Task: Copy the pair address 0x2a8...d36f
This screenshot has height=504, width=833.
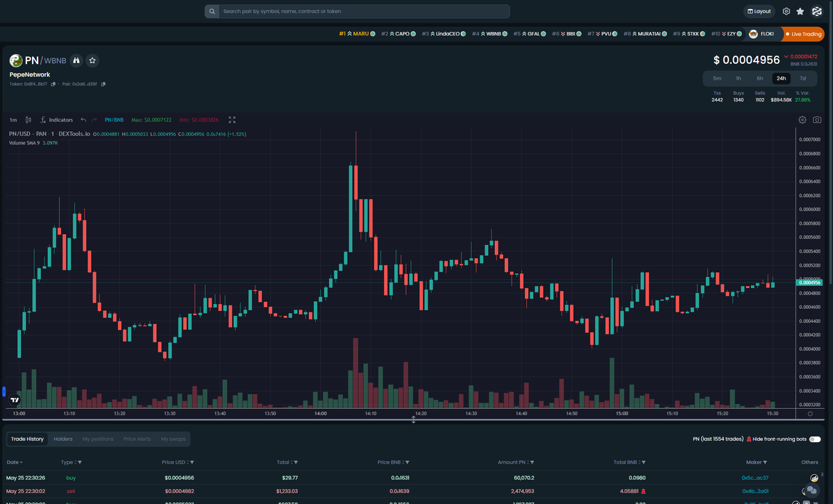Action: click(x=103, y=84)
